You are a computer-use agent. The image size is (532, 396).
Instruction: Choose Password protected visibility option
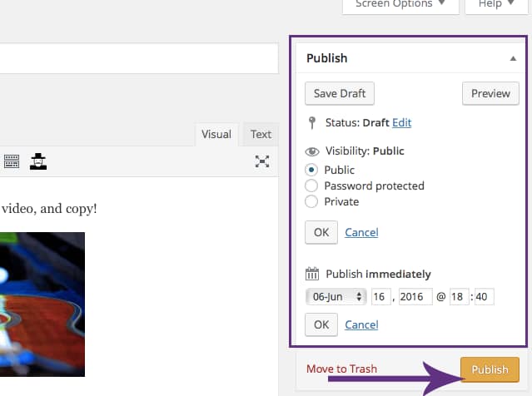coord(312,186)
